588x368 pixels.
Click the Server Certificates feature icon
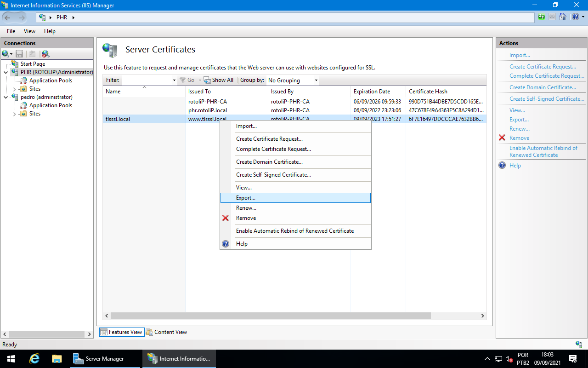pyautogui.click(x=109, y=48)
